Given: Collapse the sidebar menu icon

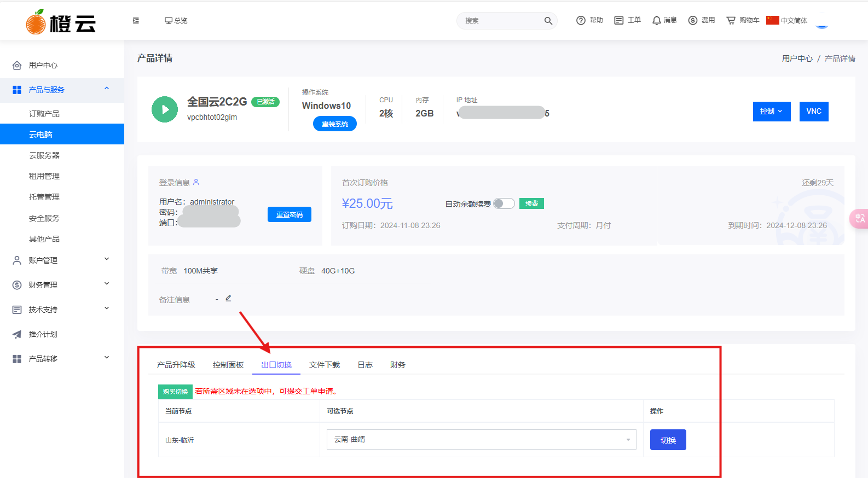Looking at the screenshot, I should tap(136, 21).
